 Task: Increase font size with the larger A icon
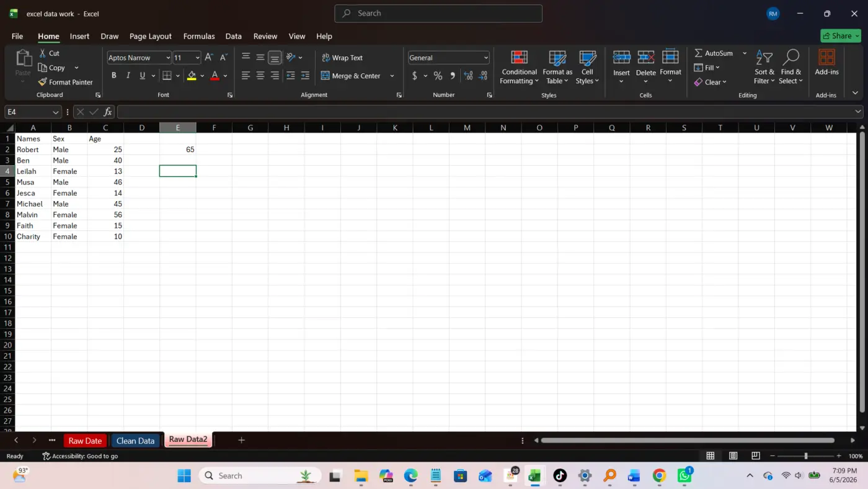209,58
